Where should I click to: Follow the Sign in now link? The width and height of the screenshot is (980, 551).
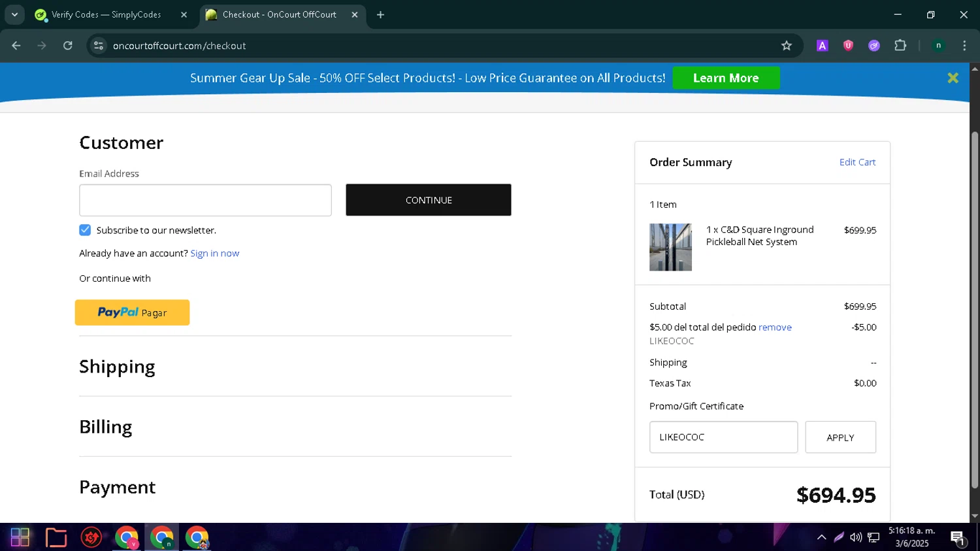(214, 254)
